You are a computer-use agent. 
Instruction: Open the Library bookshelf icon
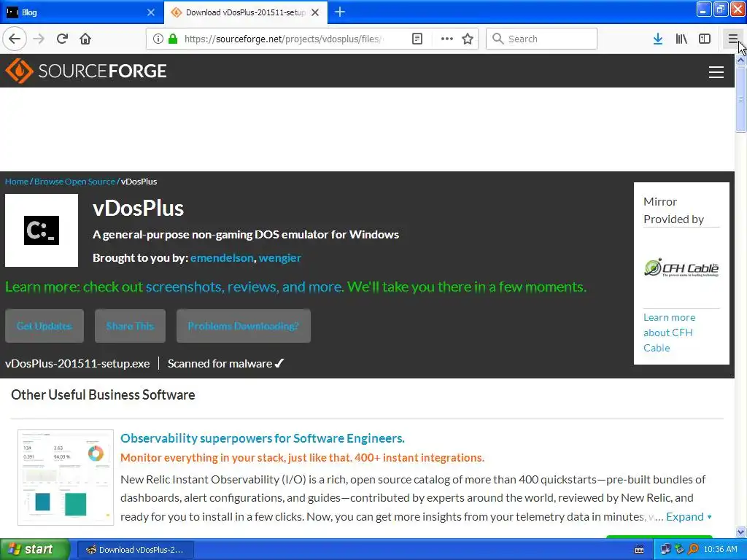point(681,39)
